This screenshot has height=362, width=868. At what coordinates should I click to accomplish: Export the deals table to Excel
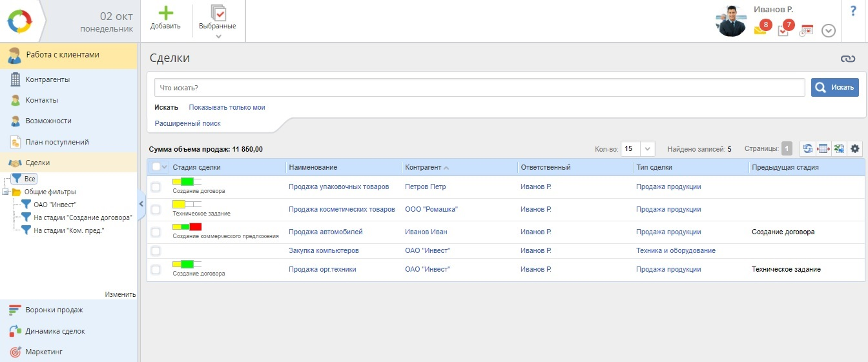click(x=839, y=149)
